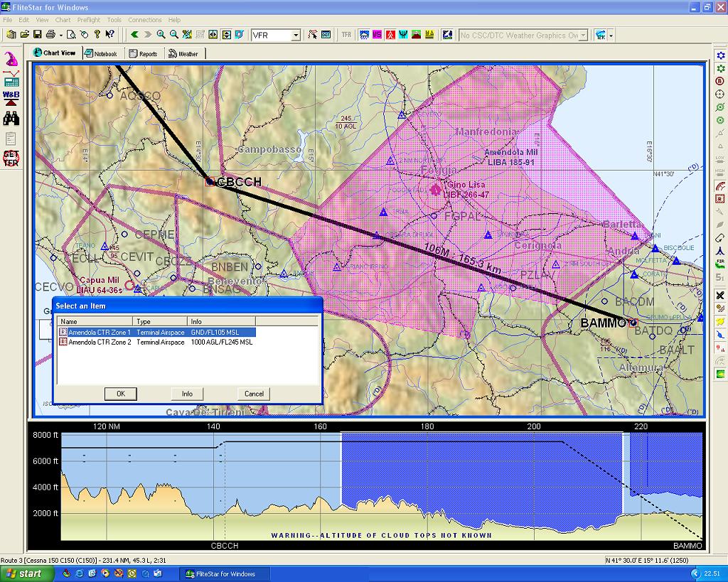Switch to the Reports tab
The width and height of the screenshot is (728, 582).
click(x=144, y=54)
